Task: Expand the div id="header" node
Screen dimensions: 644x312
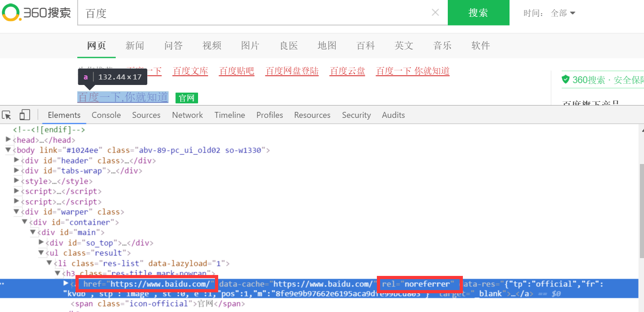Action: coord(17,160)
